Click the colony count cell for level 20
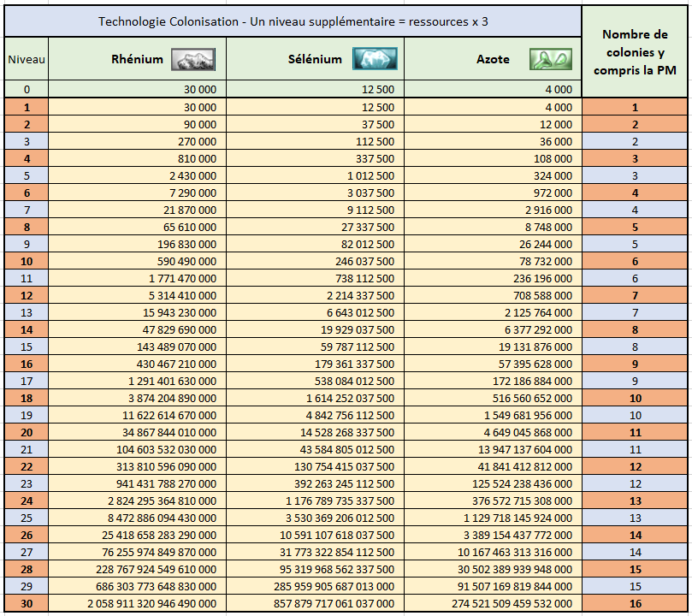This screenshot has height=616, width=692. pyautogui.click(x=635, y=432)
